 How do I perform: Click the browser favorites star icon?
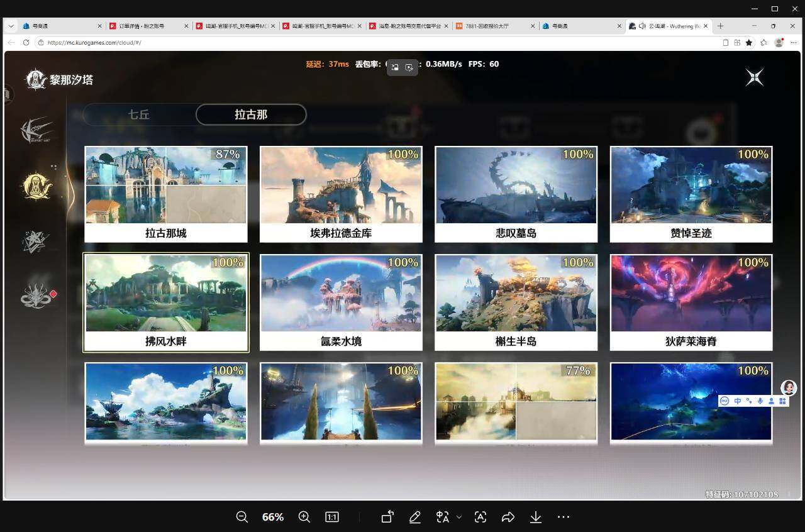(749, 43)
